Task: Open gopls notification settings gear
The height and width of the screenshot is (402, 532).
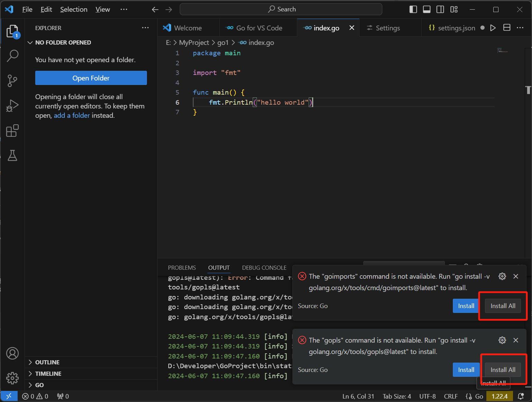Action: coord(502,340)
